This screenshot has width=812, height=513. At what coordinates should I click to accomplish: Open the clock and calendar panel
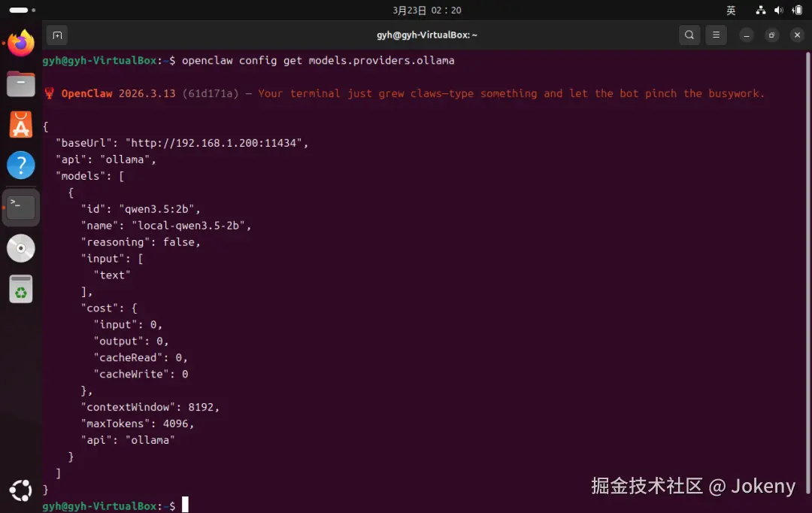click(x=427, y=10)
